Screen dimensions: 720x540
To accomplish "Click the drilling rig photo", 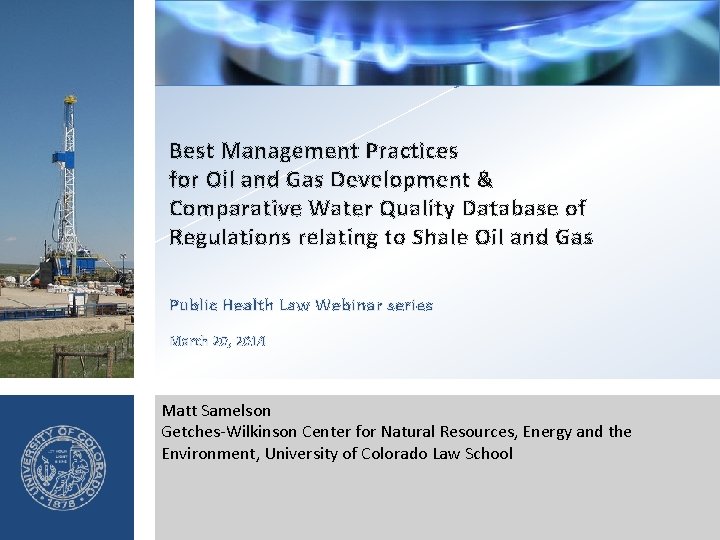I will point(67,189).
